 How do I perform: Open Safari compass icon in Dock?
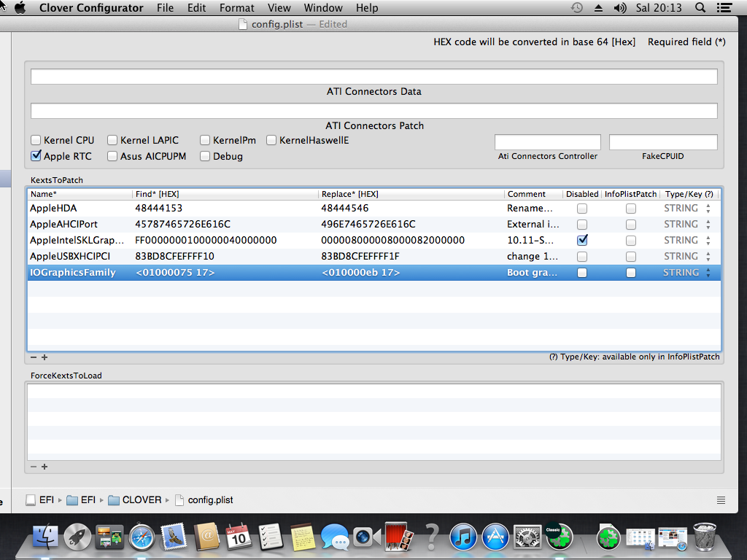[142, 537]
